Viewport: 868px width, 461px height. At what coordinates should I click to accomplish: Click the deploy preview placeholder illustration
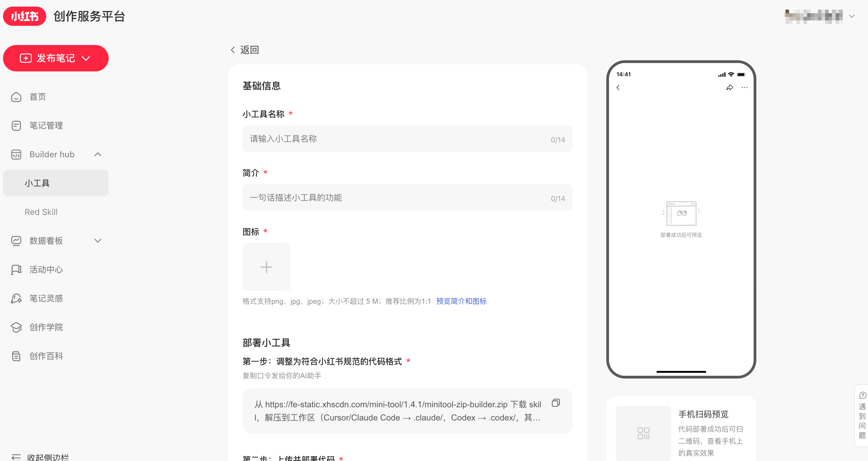[x=681, y=213]
